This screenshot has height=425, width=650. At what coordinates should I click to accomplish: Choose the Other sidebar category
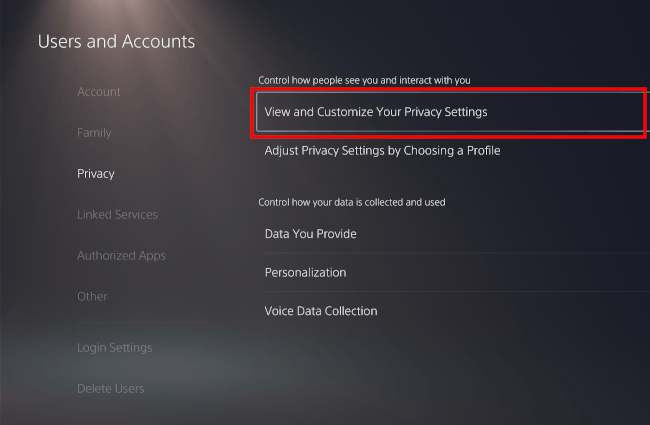[x=92, y=297]
